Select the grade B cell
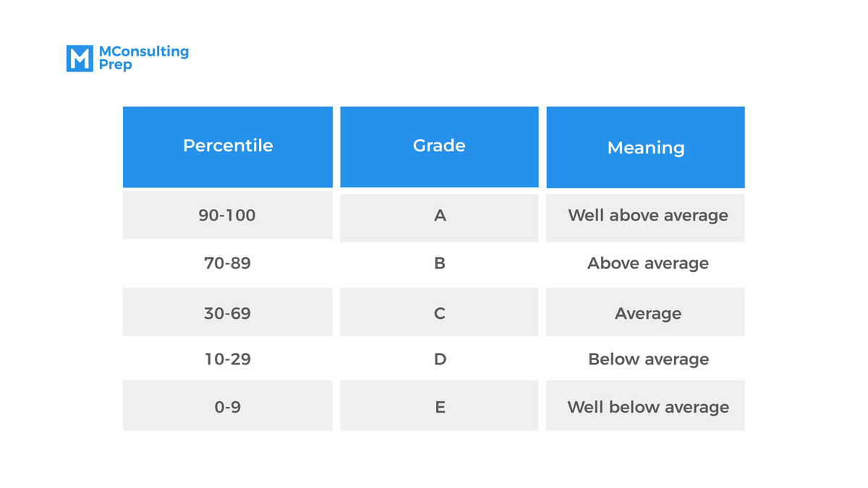868x488 pixels. [x=439, y=263]
